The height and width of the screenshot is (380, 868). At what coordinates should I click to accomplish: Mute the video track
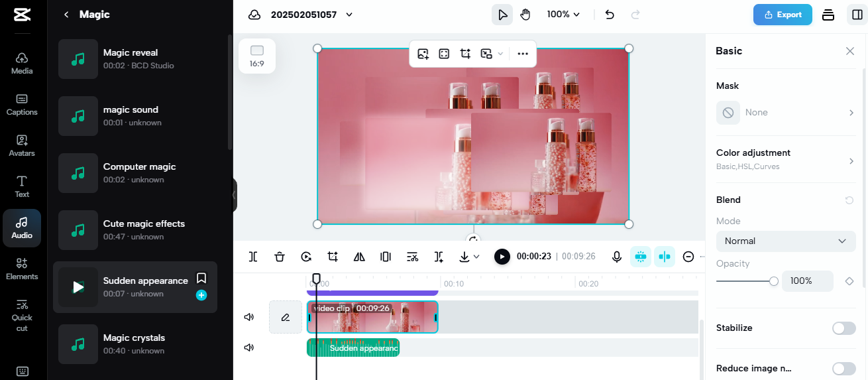[x=249, y=317]
